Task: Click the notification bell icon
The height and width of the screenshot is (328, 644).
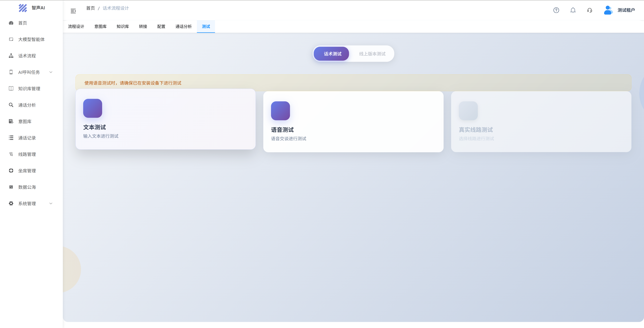Action: tap(573, 10)
